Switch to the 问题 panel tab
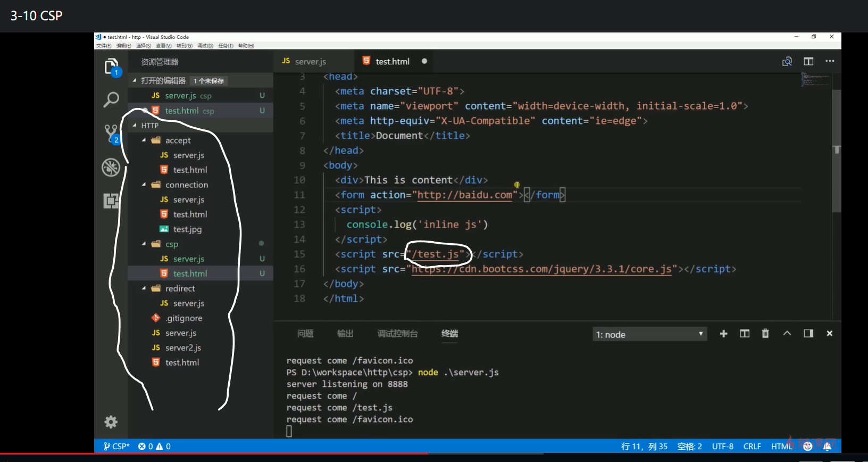868x462 pixels. 305,334
